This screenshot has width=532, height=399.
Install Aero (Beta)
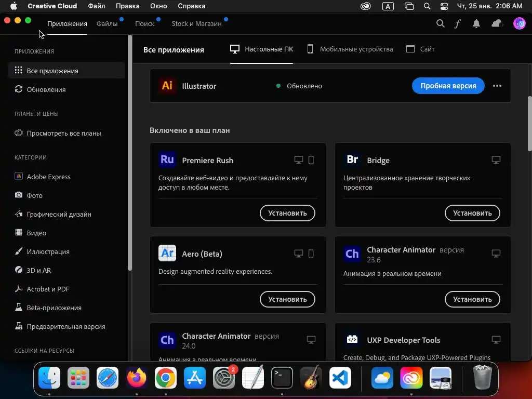click(x=287, y=299)
